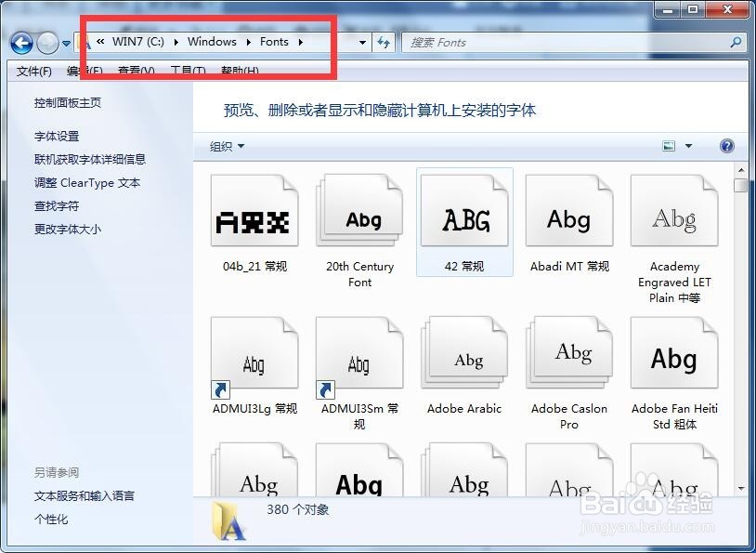This screenshot has width=756, height=553.
Task: Click scrollbar up arrow in font list
Action: tap(741, 170)
